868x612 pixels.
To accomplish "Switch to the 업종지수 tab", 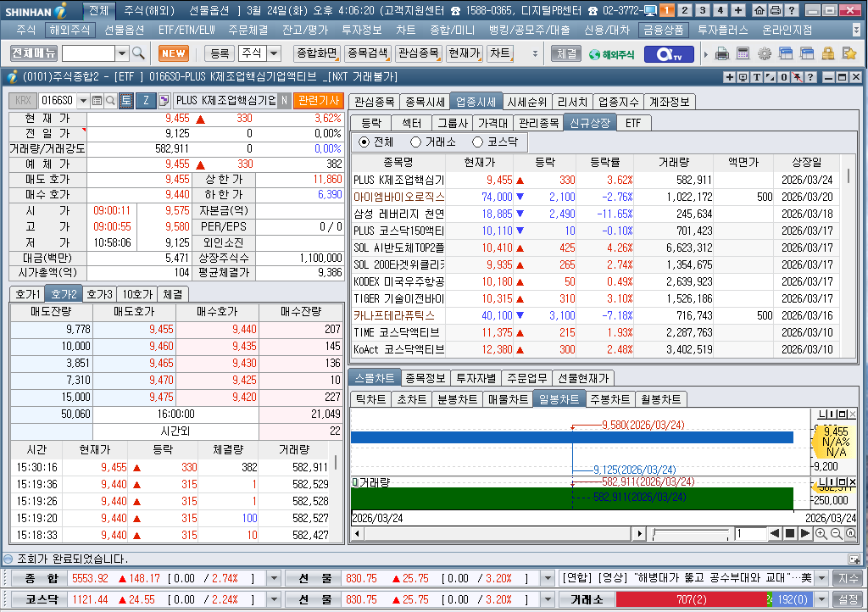I will [x=618, y=102].
